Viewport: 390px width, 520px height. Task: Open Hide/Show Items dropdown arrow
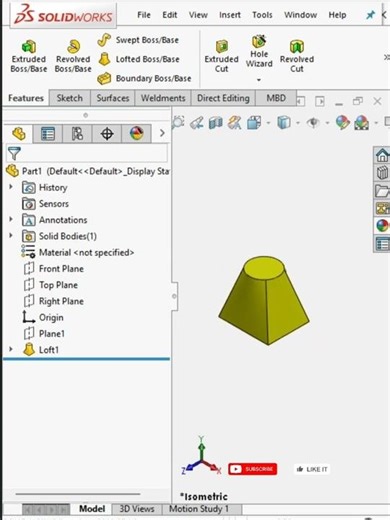pos(327,123)
